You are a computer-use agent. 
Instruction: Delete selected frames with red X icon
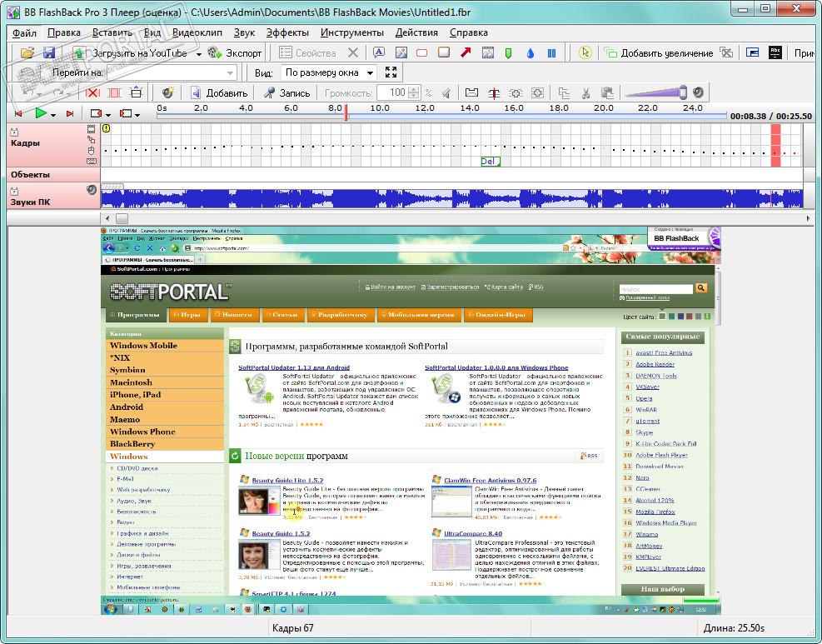tap(92, 92)
